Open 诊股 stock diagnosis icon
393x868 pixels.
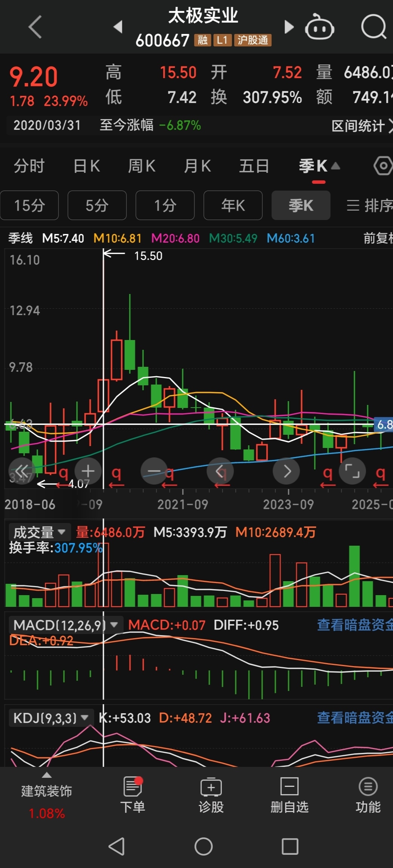[211, 795]
